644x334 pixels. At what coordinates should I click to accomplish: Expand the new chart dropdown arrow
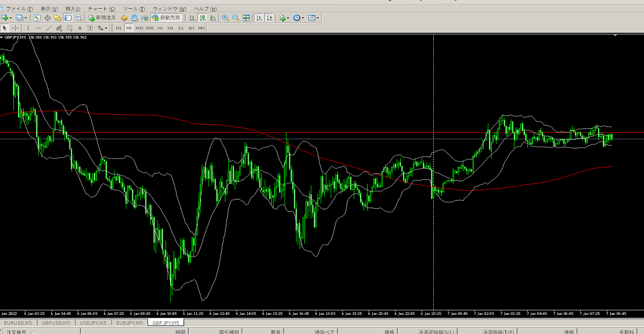[10, 18]
